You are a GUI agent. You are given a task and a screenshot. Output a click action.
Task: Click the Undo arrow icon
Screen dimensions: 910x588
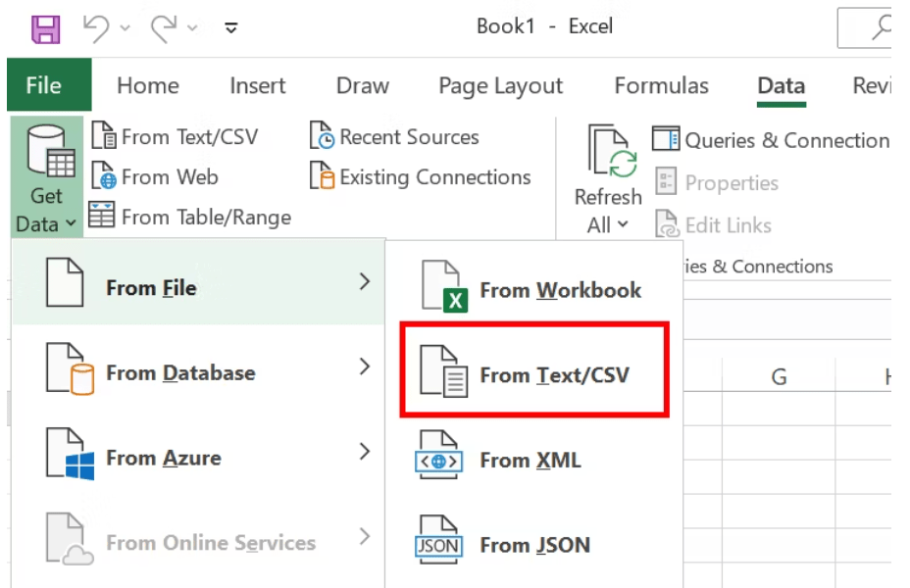click(x=96, y=27)
